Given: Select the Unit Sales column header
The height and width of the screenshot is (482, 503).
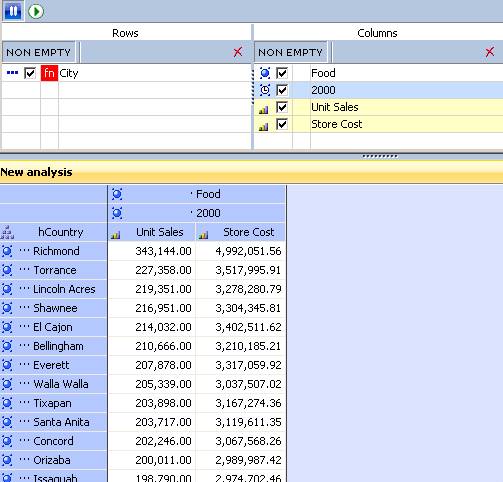Looking at the screenshot, I should click(x=152, y=232).
